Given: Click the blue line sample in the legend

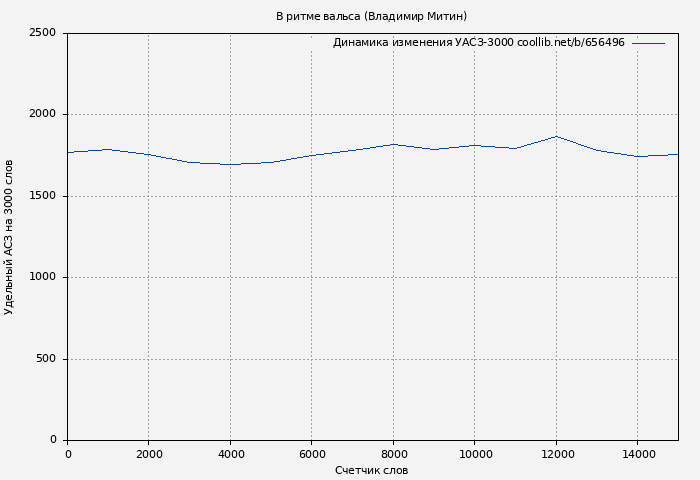Looking at the screenshot, I should click(x=648, y=43).
